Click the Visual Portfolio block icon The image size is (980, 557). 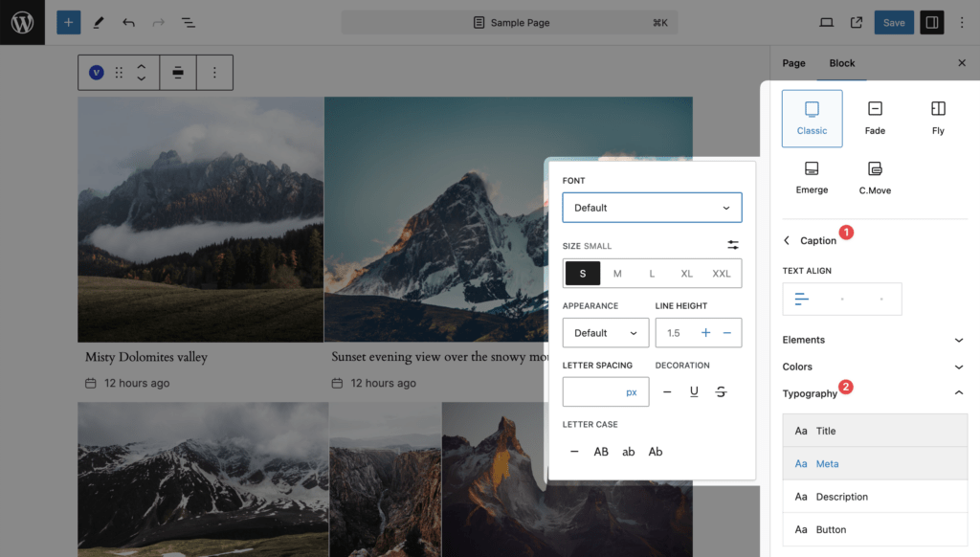[97, 73]
